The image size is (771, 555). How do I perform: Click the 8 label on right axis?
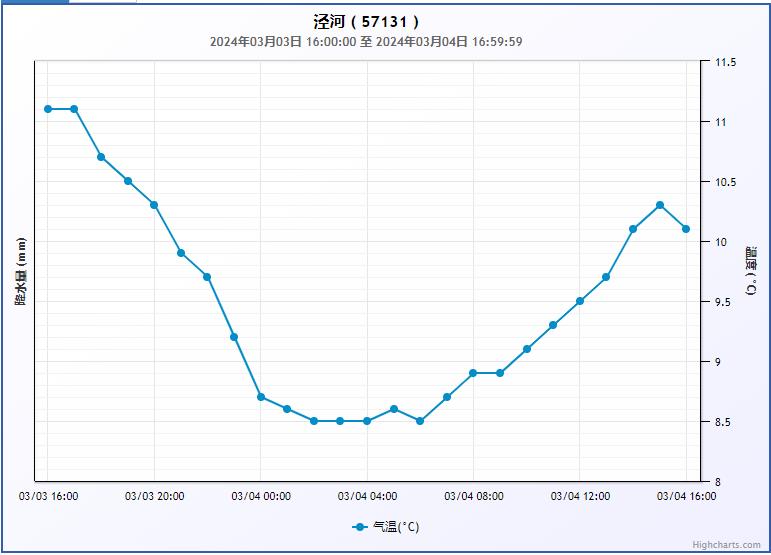tap(717, 482)
